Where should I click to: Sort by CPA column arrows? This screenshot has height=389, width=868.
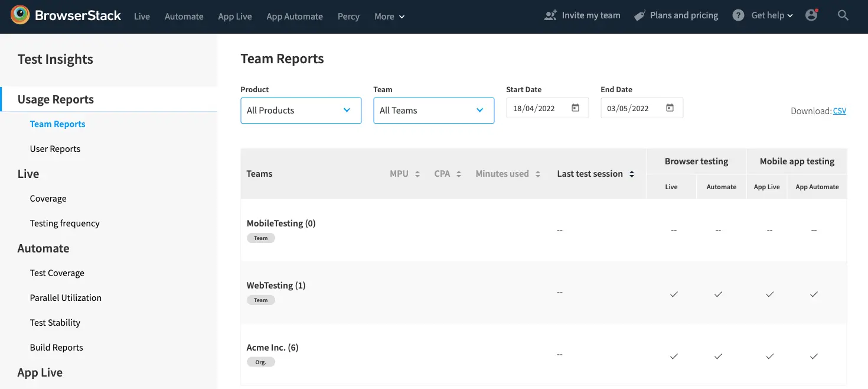pos(459,174)
